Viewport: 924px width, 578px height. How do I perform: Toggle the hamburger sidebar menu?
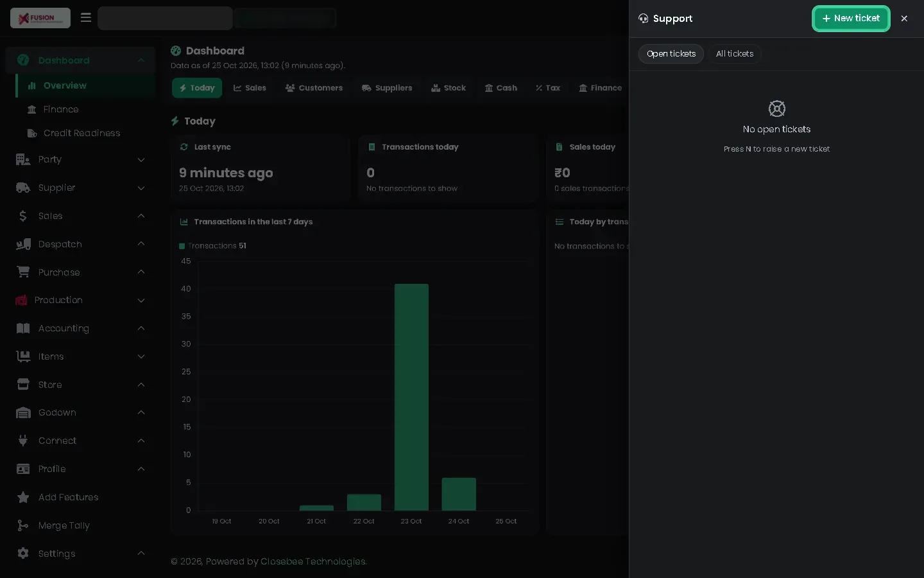click(86, 18)
